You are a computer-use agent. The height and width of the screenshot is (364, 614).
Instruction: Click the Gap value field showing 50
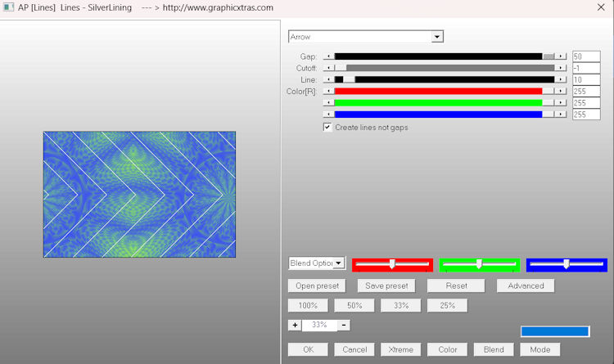point(586,56)
